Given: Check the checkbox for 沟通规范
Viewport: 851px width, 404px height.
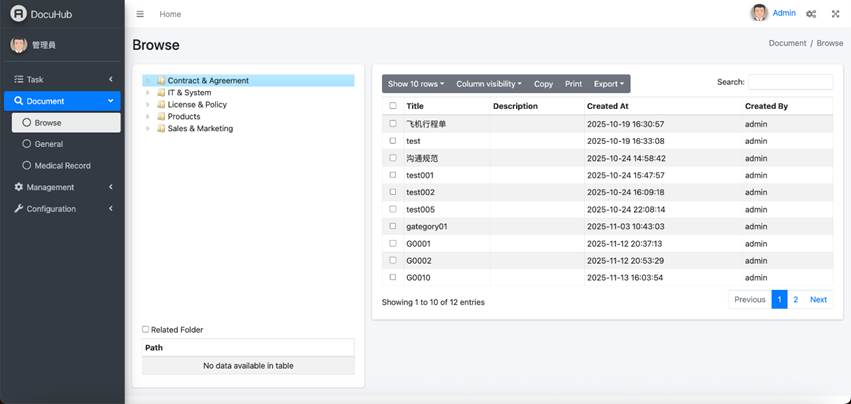Looking at the screenshot, I should pos(393,158).
